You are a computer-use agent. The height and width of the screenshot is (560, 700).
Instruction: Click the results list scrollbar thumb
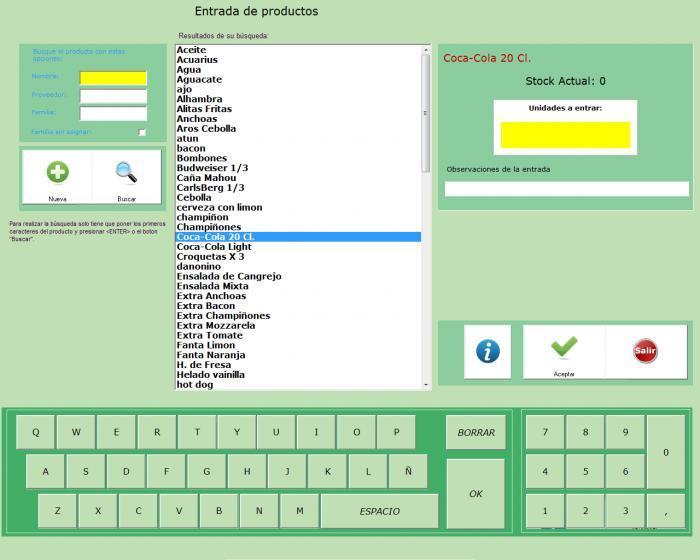point(426,113)
